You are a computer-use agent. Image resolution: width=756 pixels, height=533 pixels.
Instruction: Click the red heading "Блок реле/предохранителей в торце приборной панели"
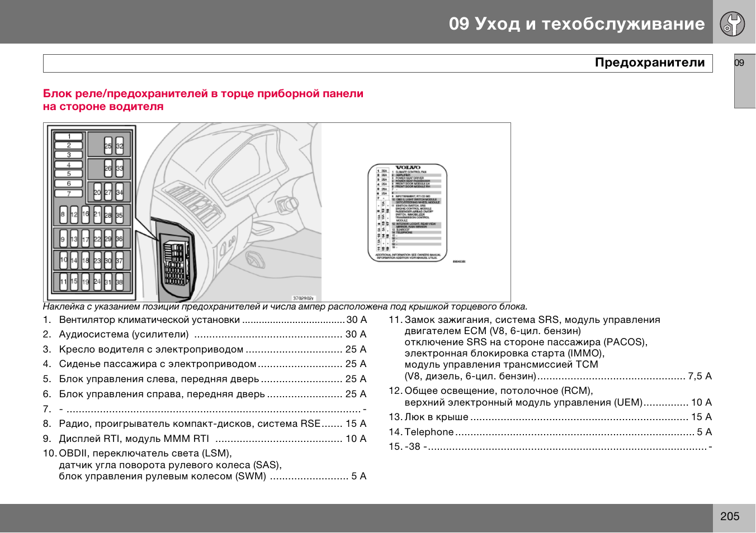[203, 93]
